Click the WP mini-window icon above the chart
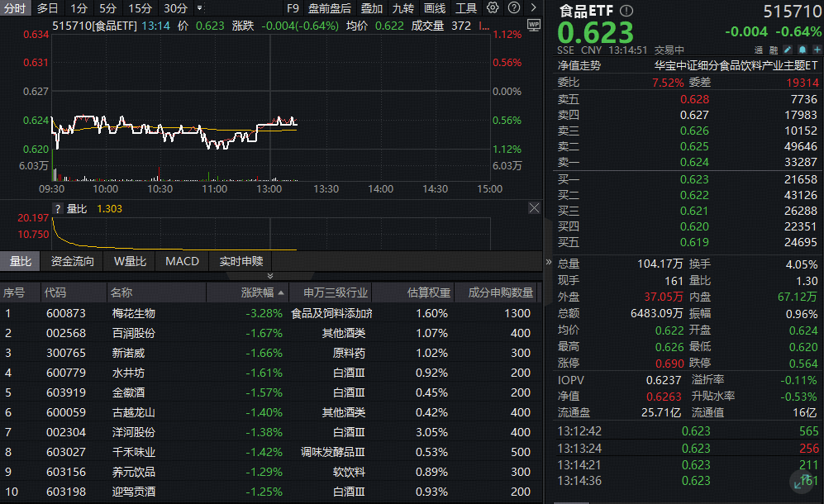824x504 pixels. click(533, 25)
